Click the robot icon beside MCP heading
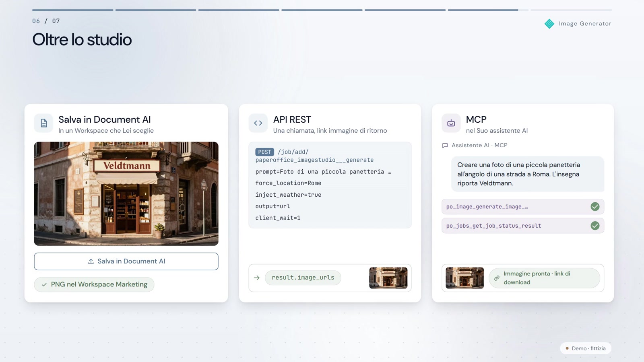Viewport: 644px width, 362px height. 451,123
